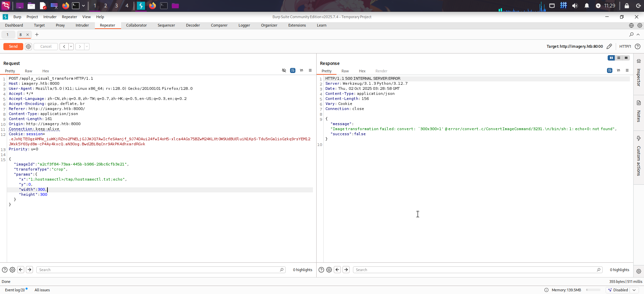
Task: Open Event log in status bar
Action: tap(15, 290)
